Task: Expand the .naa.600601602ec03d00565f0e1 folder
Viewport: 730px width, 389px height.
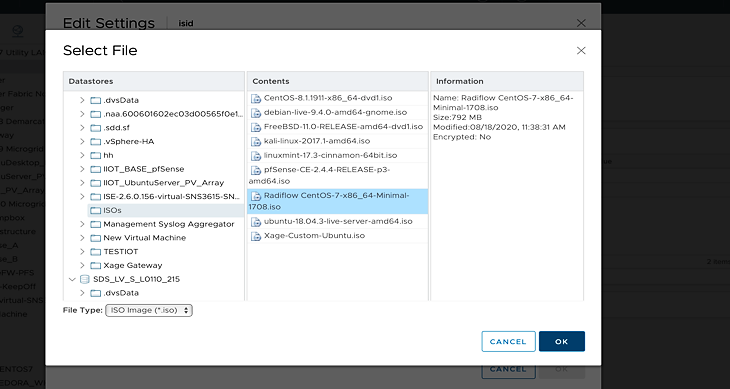Action: tap(82, 114)
